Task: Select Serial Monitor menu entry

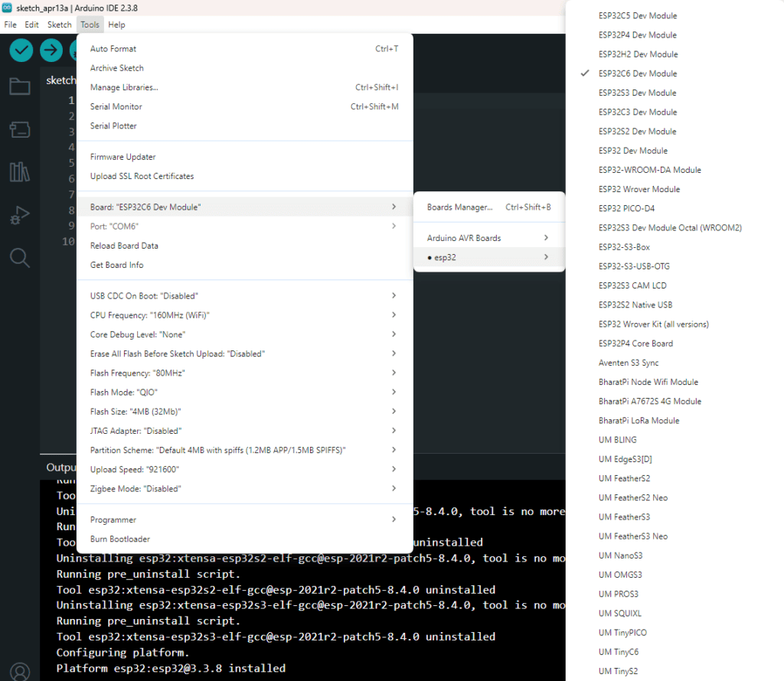Action: tap(116, 106)
